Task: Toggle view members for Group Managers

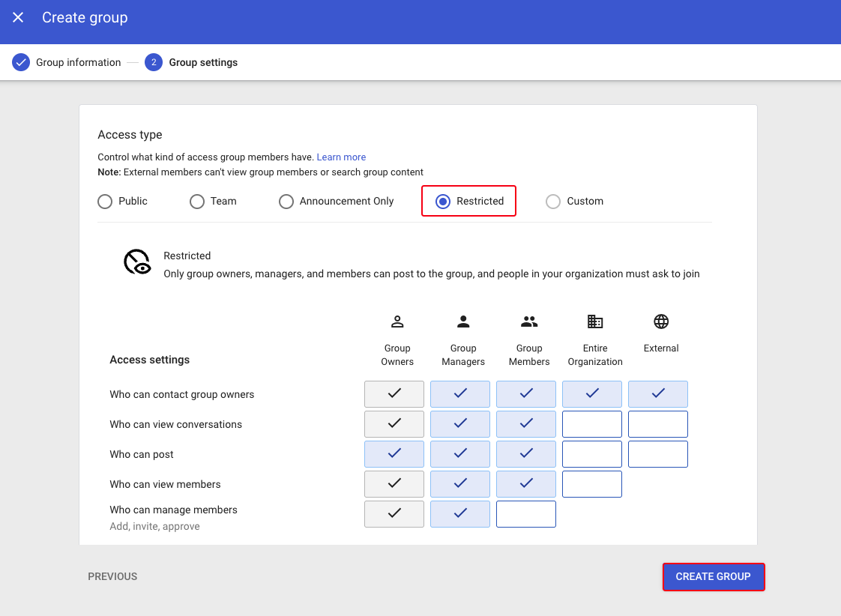Action: pos(460,484)
